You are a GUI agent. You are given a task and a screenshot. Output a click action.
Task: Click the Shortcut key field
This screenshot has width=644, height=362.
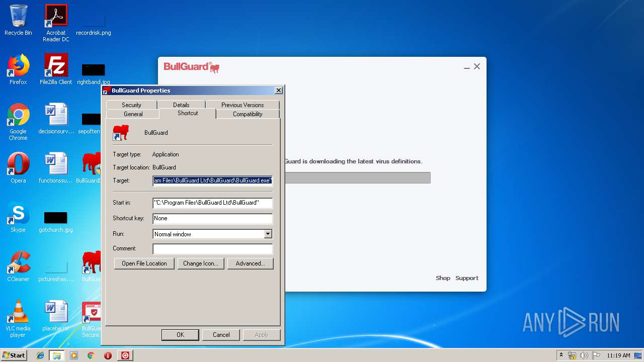[213, 218]
